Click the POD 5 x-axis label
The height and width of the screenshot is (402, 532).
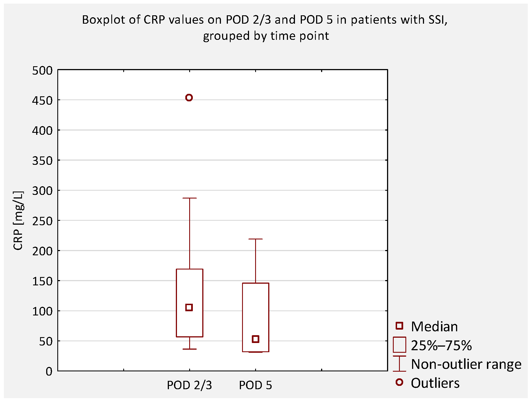[x=255, y=385]
